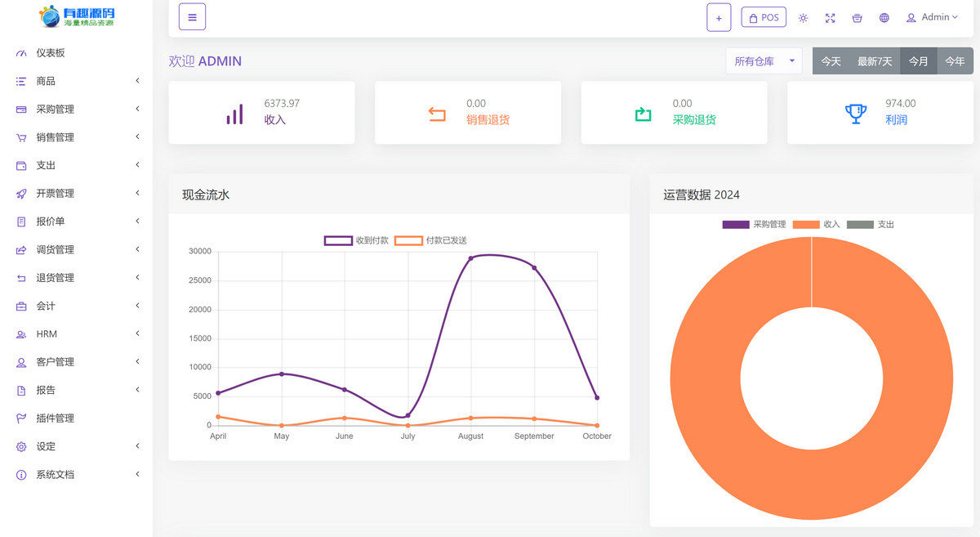980x537 pixels.
Task: Click the plus quick-add button
Action: [x=719, y=17]
